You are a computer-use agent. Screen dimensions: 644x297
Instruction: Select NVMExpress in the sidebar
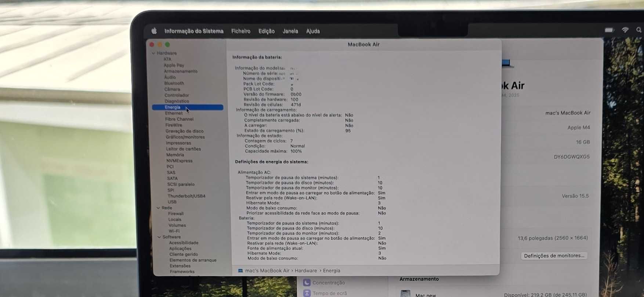click(179, 161)
